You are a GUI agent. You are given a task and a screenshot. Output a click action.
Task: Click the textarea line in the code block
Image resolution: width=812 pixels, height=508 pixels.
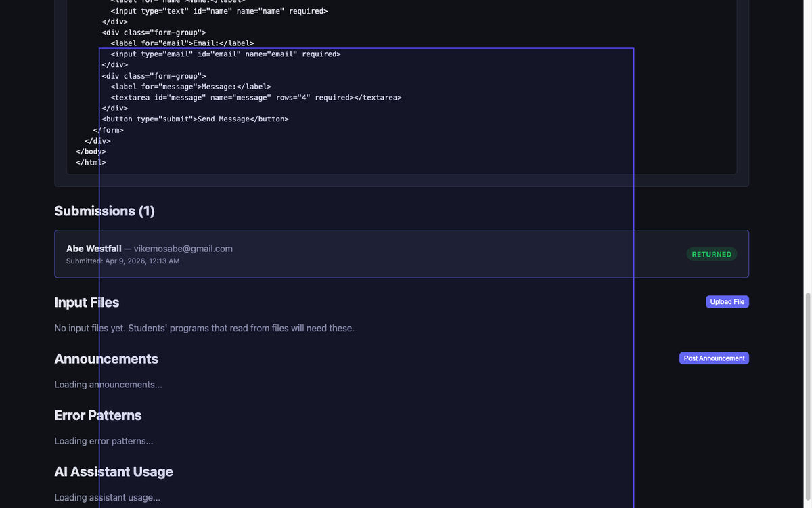tap(256, 98)
